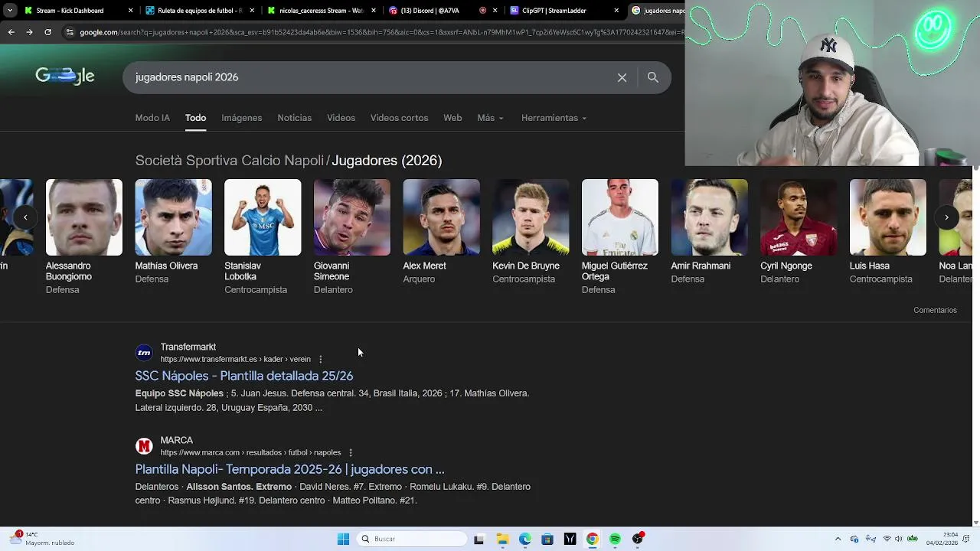Clear the search box with the X icon
980x551 pixels.
click(622, 77)
